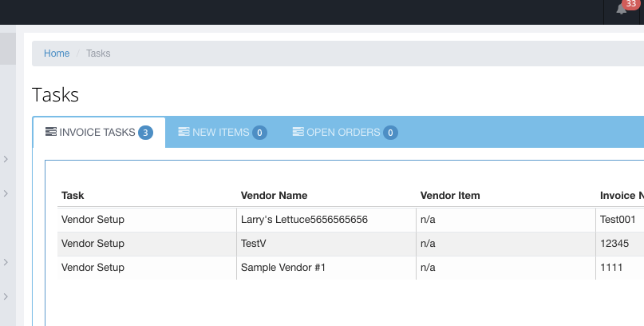Open Larry's Lettuce5656565656 vendor row

tap(351, 220)
